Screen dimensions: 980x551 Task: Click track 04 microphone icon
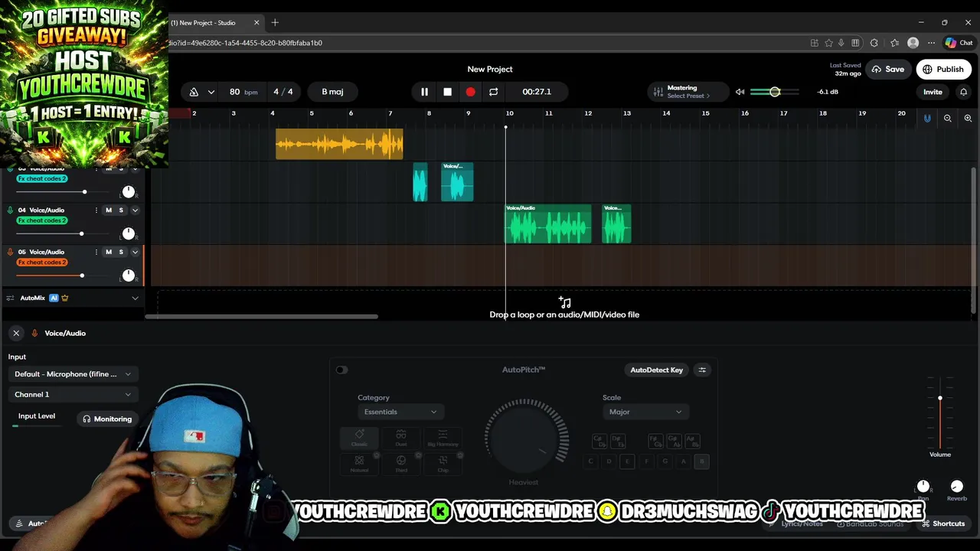[10, 210]
